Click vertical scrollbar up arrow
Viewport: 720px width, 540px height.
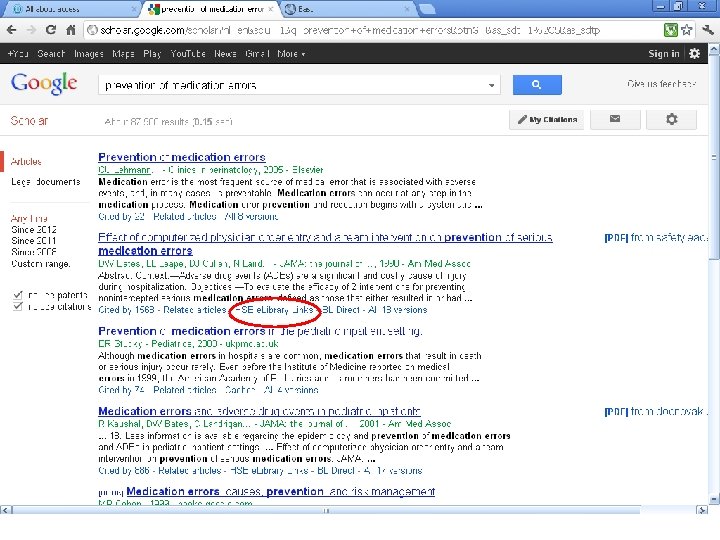point(714,49)
